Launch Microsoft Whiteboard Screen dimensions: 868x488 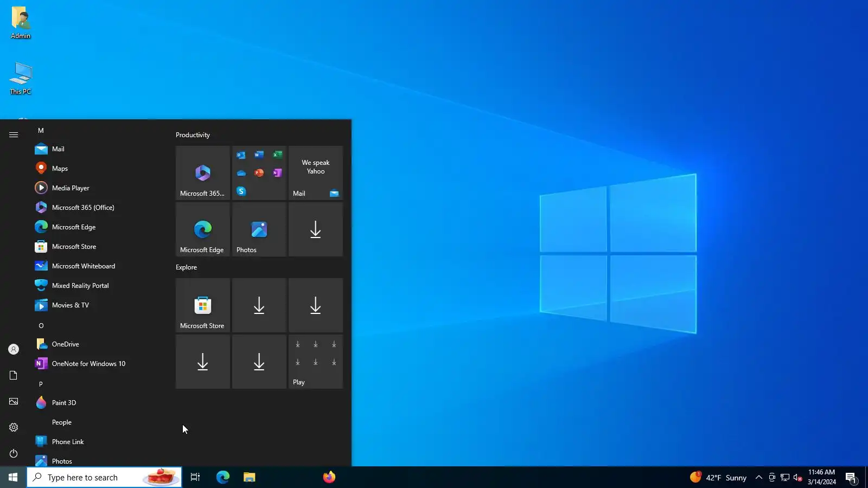pyautogui.click(x=98, y=266)
